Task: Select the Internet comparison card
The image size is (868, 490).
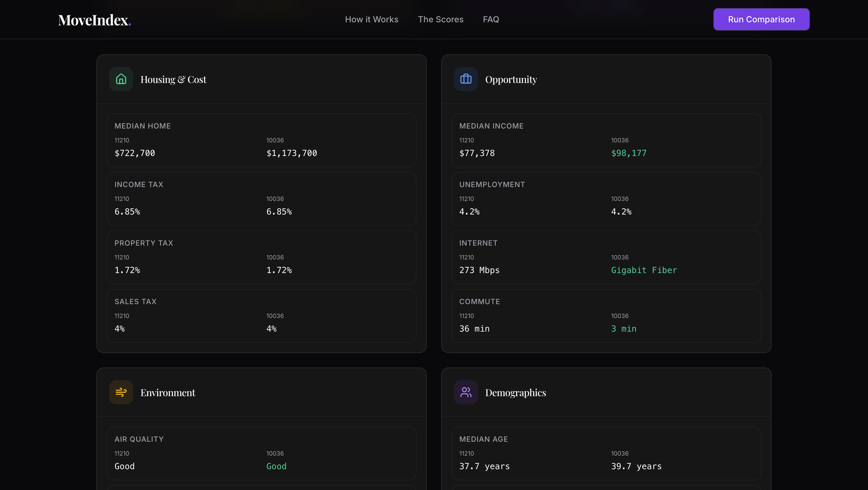Action: click(x=606, y=257)
